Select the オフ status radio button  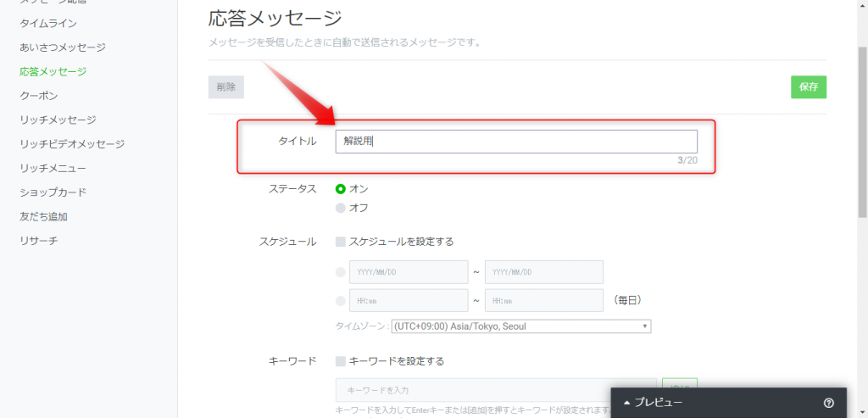(341, 208)
